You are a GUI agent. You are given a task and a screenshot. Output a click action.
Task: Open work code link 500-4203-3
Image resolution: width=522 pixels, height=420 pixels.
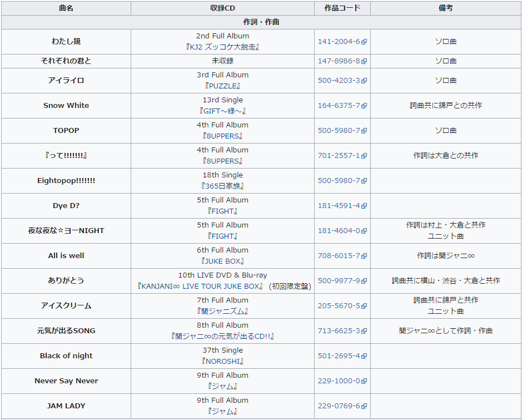point(342,80)
